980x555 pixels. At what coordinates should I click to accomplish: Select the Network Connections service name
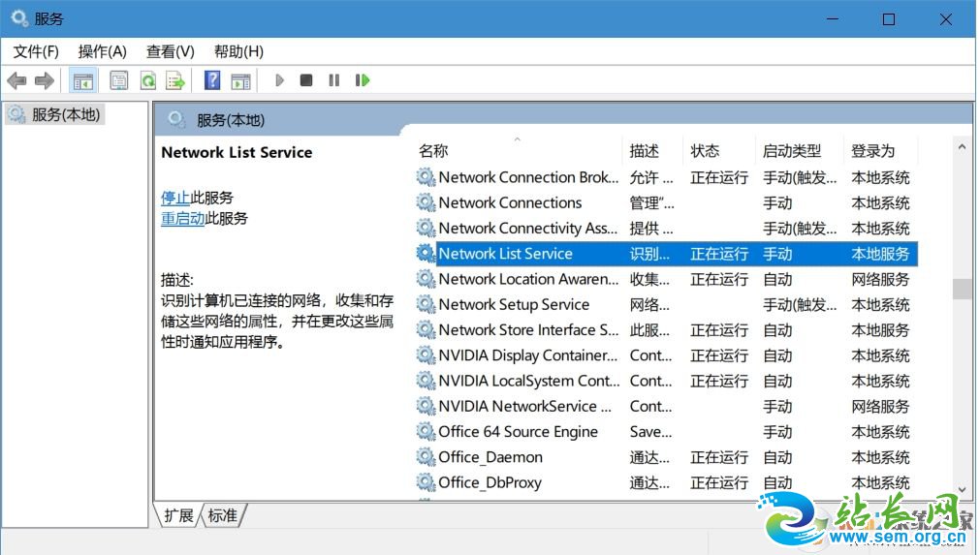click(x=510, y=202)
